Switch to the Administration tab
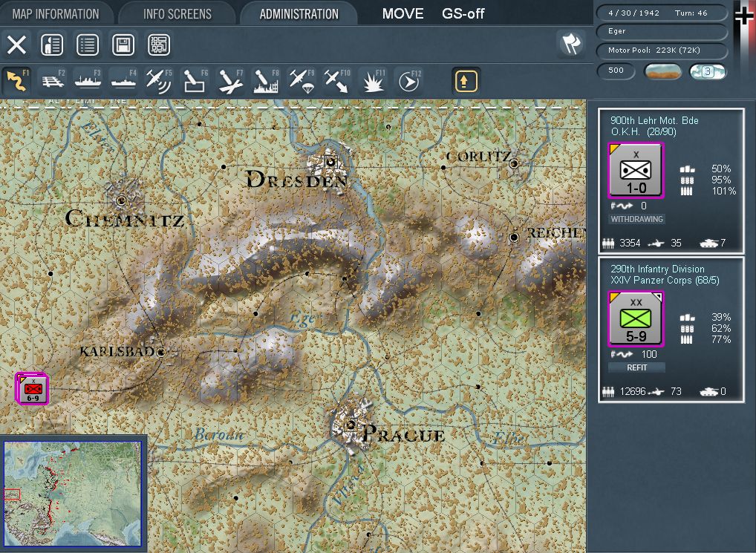Viewport: 756px width, 553px height. tap(299, 14)
